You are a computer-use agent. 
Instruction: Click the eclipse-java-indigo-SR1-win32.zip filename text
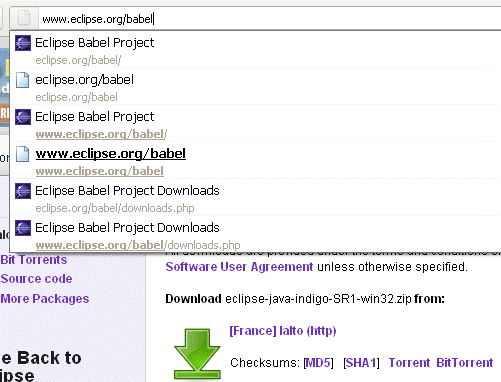coord(318,299)
